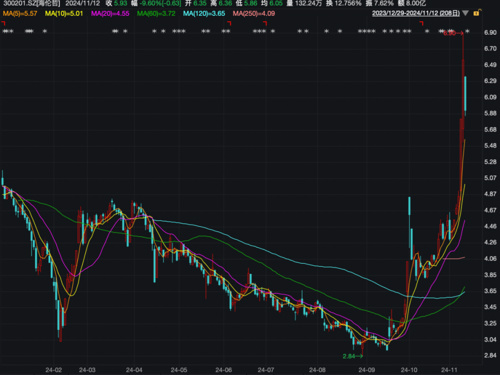
Task: Select the pink MA(250)=4.09 indicator label
Action: pyautogui.click(x=254, y=13)
